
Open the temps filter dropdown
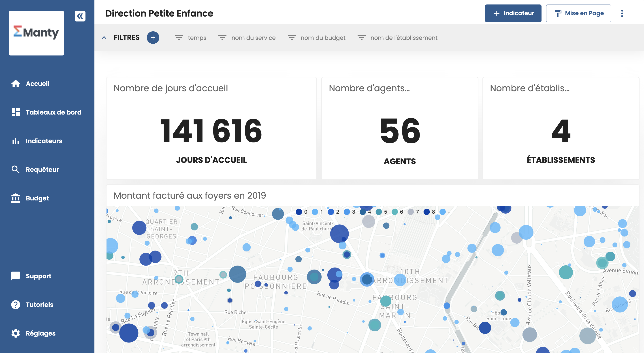click(191, 38)
